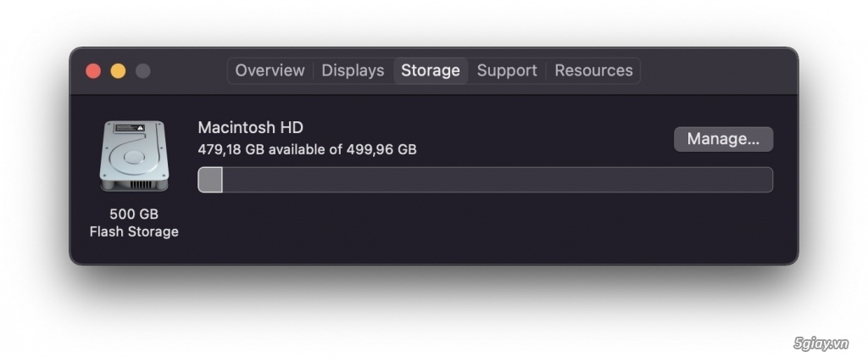Click the free-space portion of storage bar
This screenshot has width=868, height=357.
497,180
